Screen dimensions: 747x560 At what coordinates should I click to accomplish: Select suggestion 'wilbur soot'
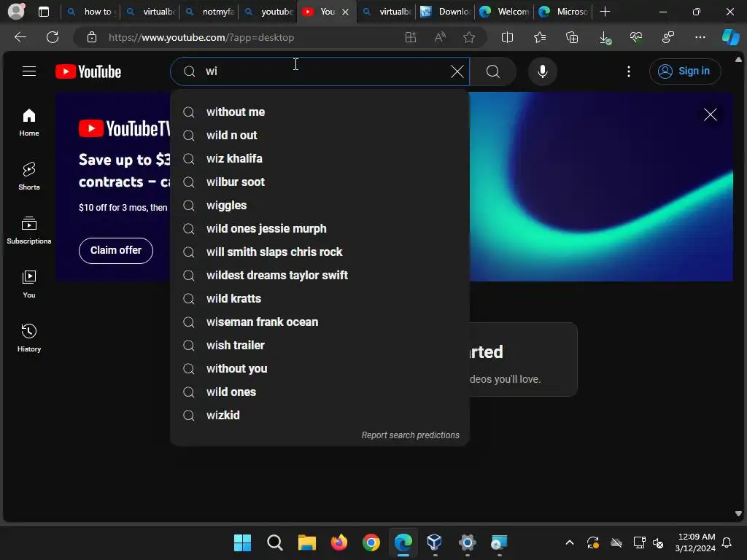pyautogui.click(x=320, y=182)
